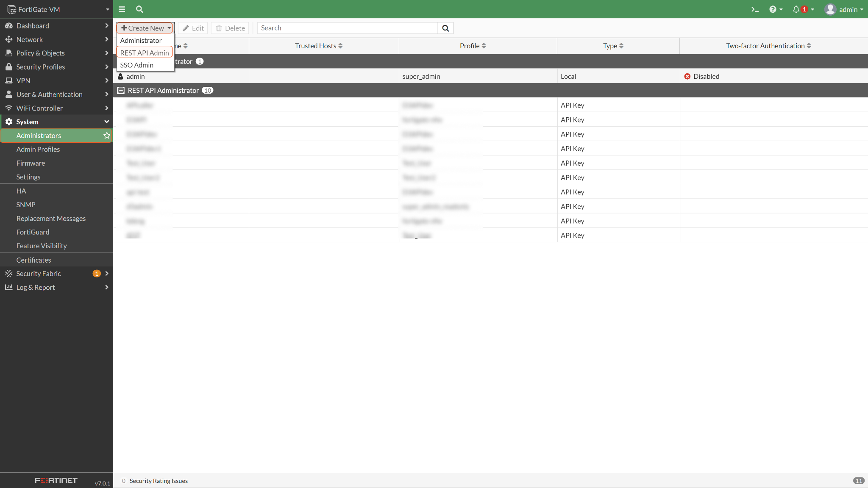Open the help question mark menu
Image resolution: width=868 pixels, height=488 pixels.
click(x=776, y=9)
